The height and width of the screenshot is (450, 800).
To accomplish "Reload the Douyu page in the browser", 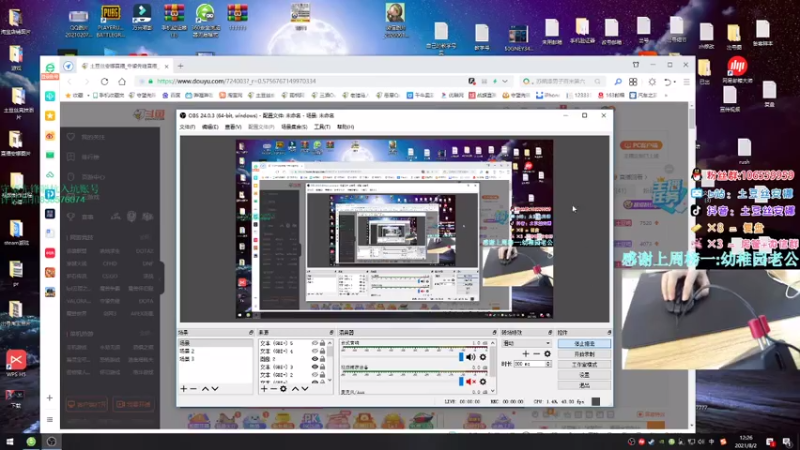I will 105,81.
